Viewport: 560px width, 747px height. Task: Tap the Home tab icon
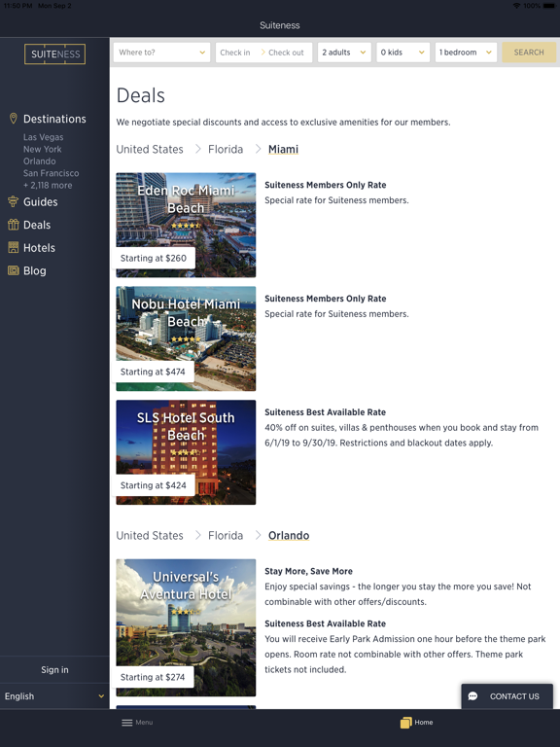[405, 723]
